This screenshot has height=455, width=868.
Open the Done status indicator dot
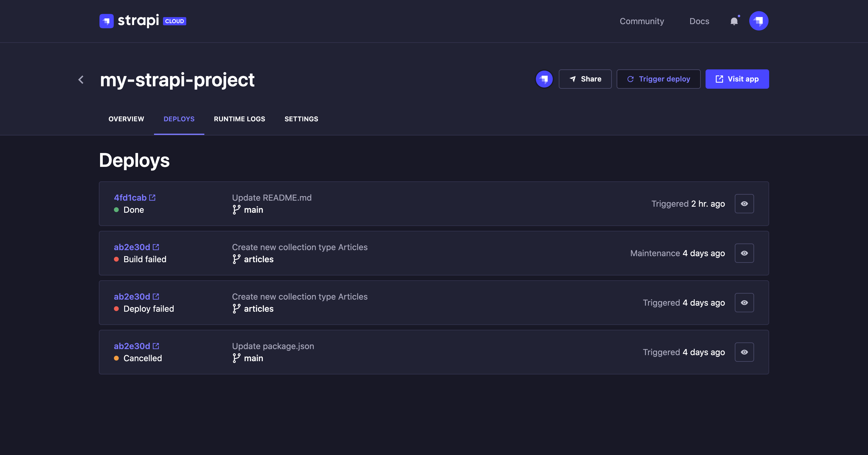[x=117, y=209]
